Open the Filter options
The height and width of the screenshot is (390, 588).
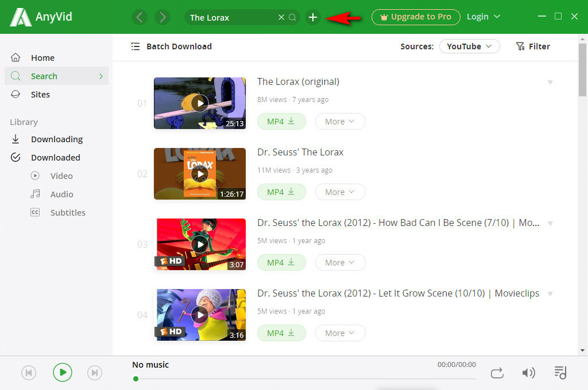pyautogui.click(x=533, y=46)
